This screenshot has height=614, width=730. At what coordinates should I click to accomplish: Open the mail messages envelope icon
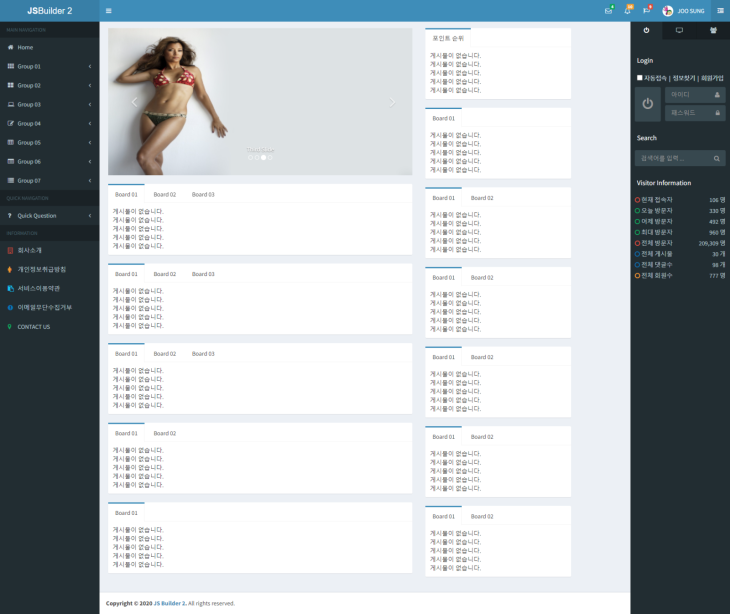[608, 11]
